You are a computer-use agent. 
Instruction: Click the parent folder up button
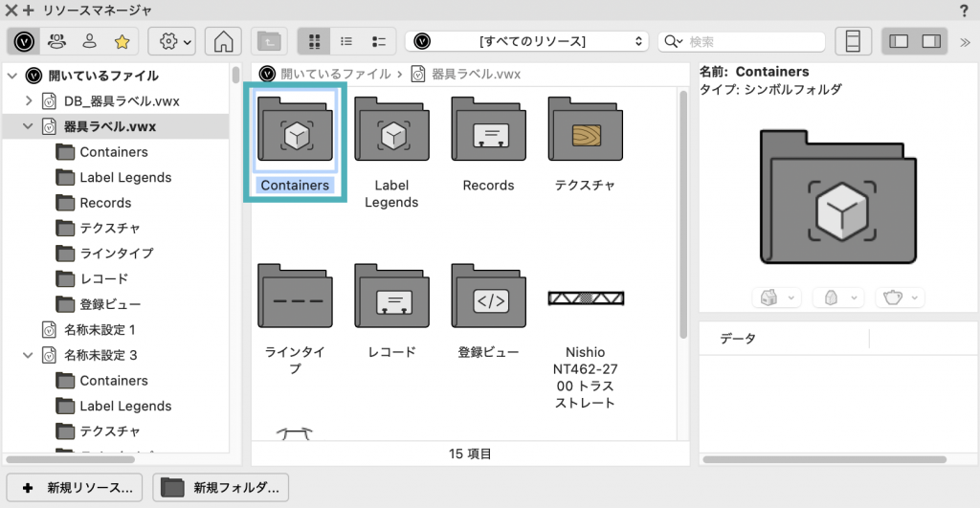(x=270, y=41)
